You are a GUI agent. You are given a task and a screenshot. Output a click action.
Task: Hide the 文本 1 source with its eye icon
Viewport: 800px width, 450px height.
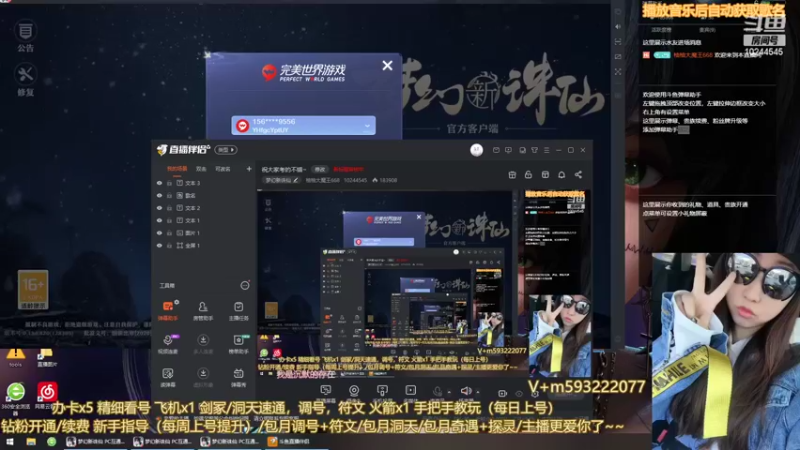tap(159, 220)
